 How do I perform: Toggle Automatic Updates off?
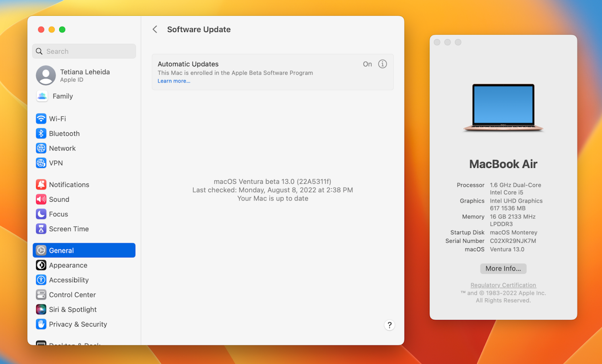click(x=367, y=64)
